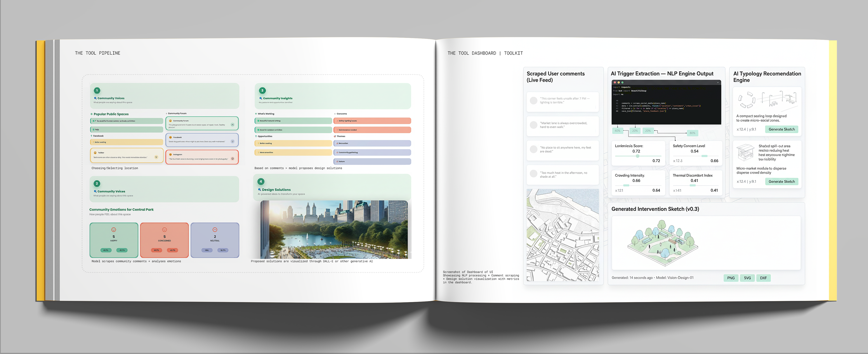868x354 pixels.
Task: Click the neutral face icon in Neutral card
Action: 215,230
